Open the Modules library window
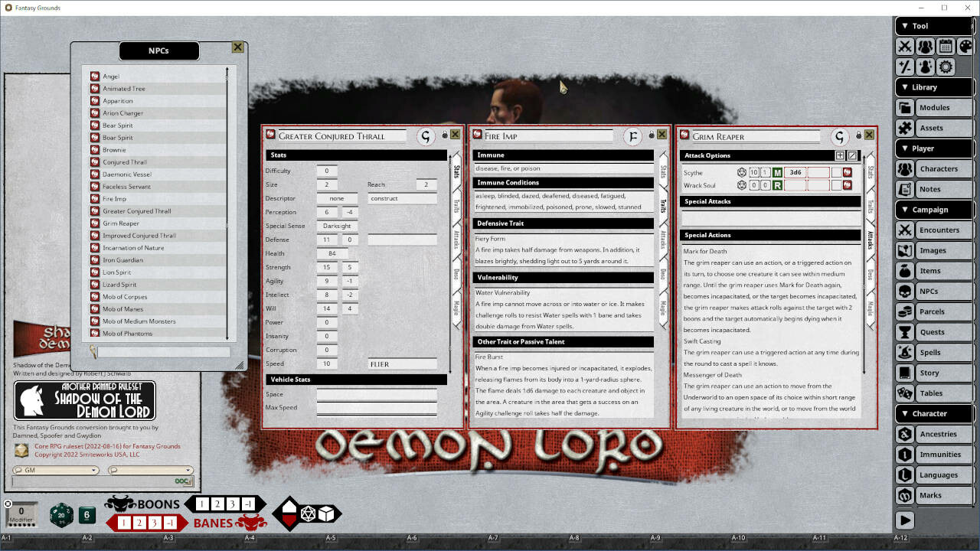 coord(934,107)
